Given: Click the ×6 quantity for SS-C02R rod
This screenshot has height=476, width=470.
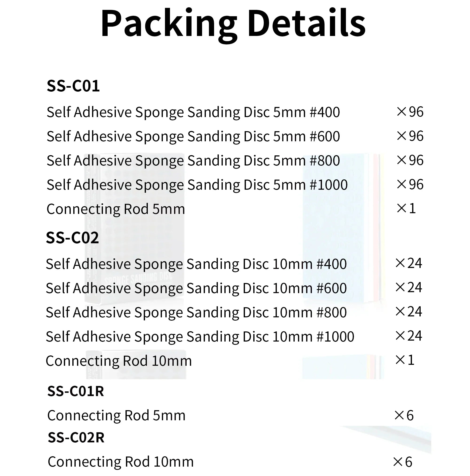Looking at the screenshot, I should [403, 462].
